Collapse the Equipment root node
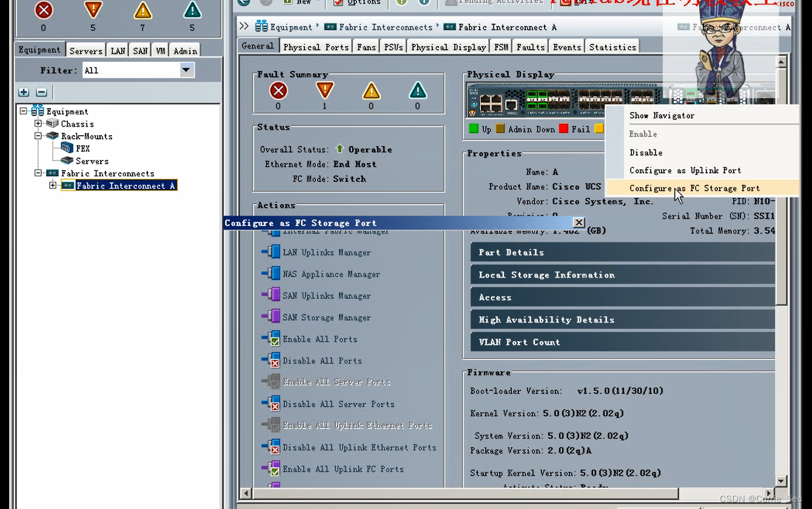The image size is (812, 509). pyautogui.click(x=24, y=111)
